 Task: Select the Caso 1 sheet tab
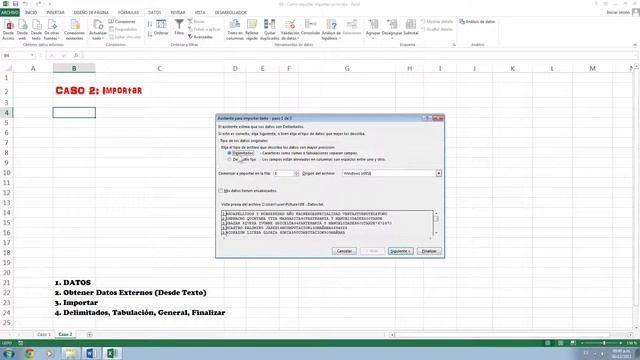point(44,334)
